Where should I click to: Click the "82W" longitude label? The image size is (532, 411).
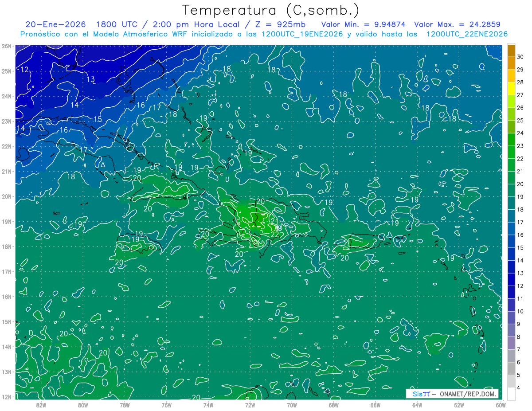(41, 405)
